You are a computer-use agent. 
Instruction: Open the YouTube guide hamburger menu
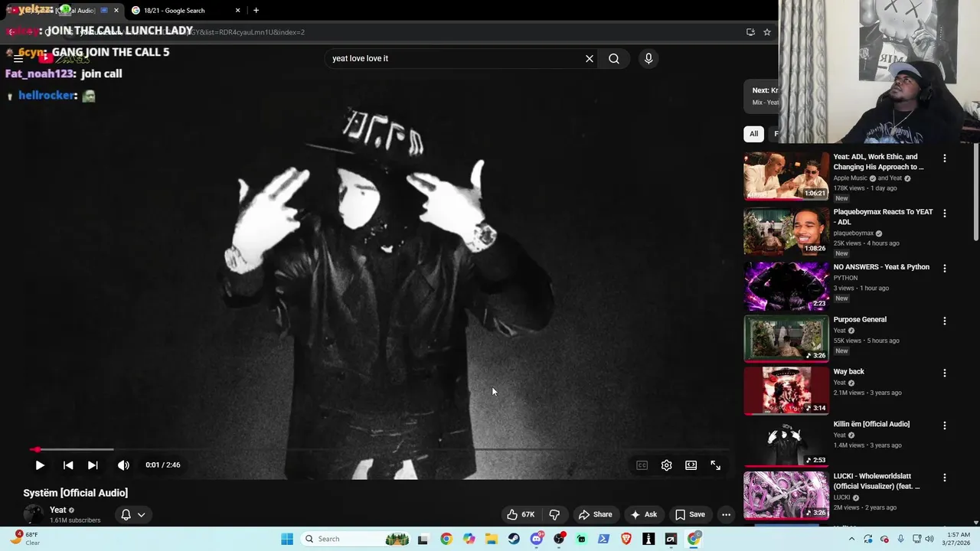[18, 58]
